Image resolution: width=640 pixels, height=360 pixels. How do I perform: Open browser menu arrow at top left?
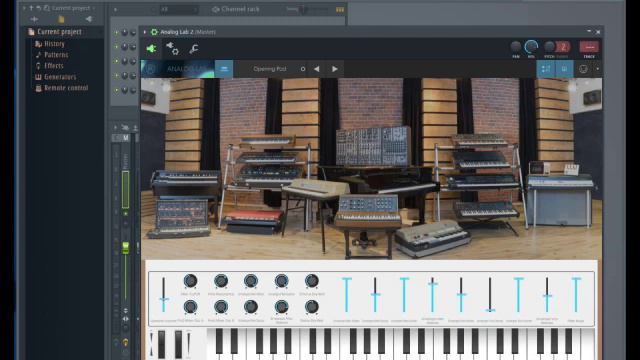[x=24, y=8]
